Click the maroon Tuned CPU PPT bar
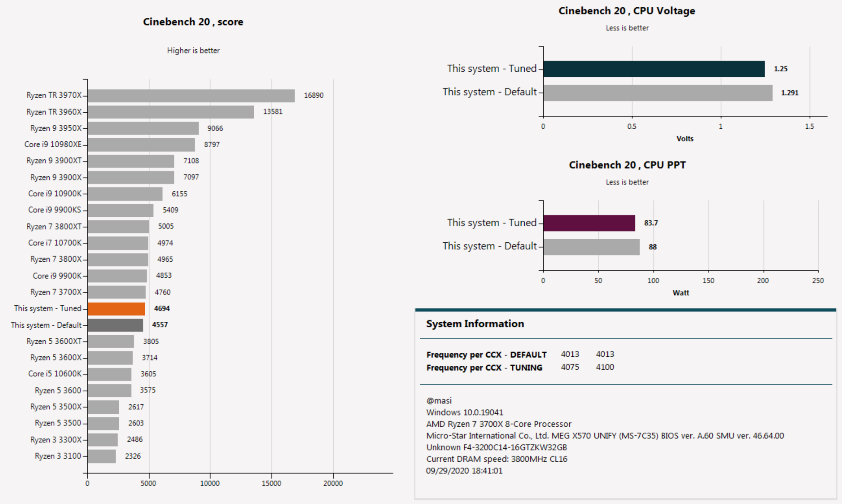The width and height of the screenshot is (842, 504). [x=589, y=223]
